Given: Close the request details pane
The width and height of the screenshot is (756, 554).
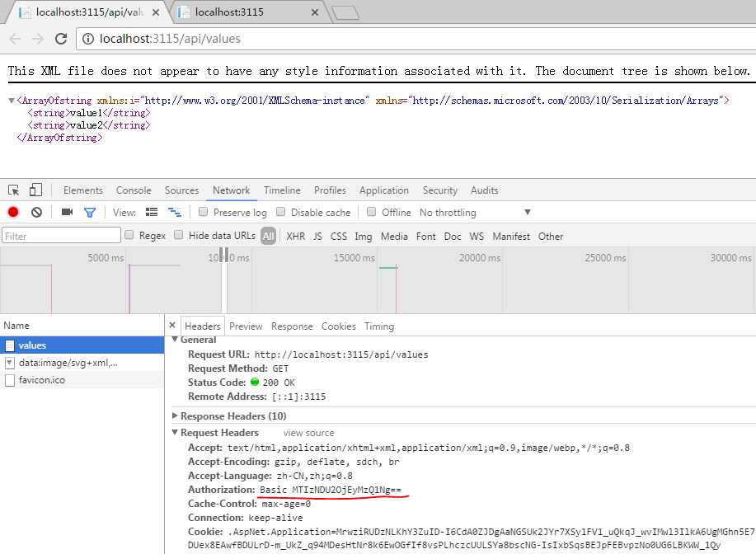Looking at the screenshot, I should click(x=172, y=326).
